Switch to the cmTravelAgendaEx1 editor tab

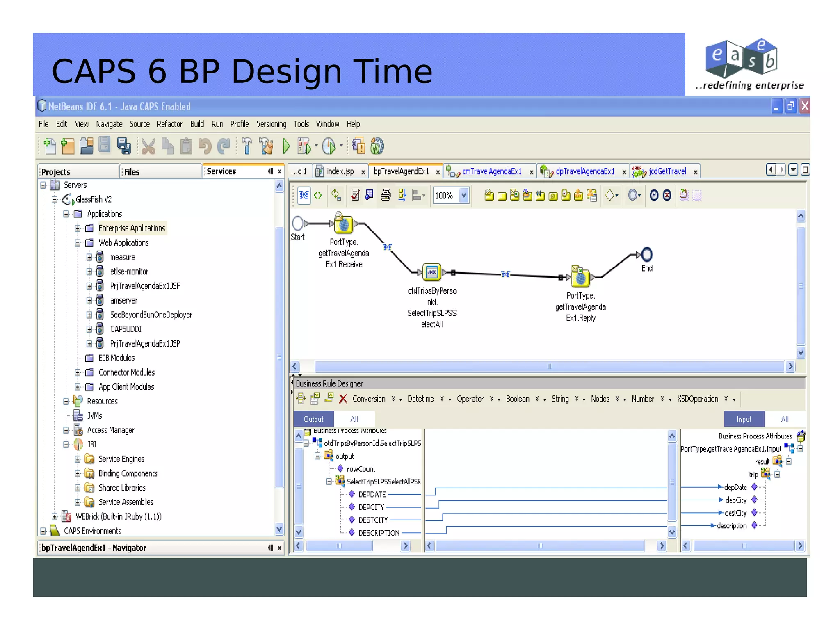tap(491, 171)
